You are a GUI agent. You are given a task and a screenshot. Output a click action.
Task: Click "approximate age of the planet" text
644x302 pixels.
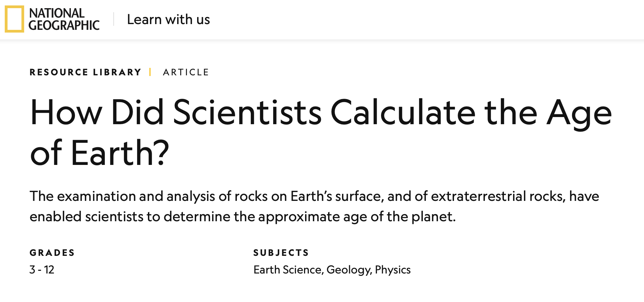356,216
